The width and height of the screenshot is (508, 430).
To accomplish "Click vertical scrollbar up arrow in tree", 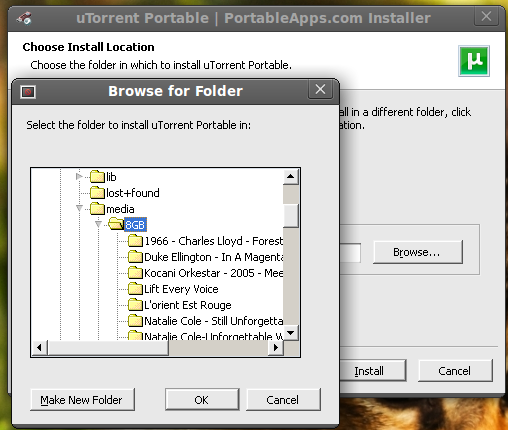I will [x=291, y=177].
